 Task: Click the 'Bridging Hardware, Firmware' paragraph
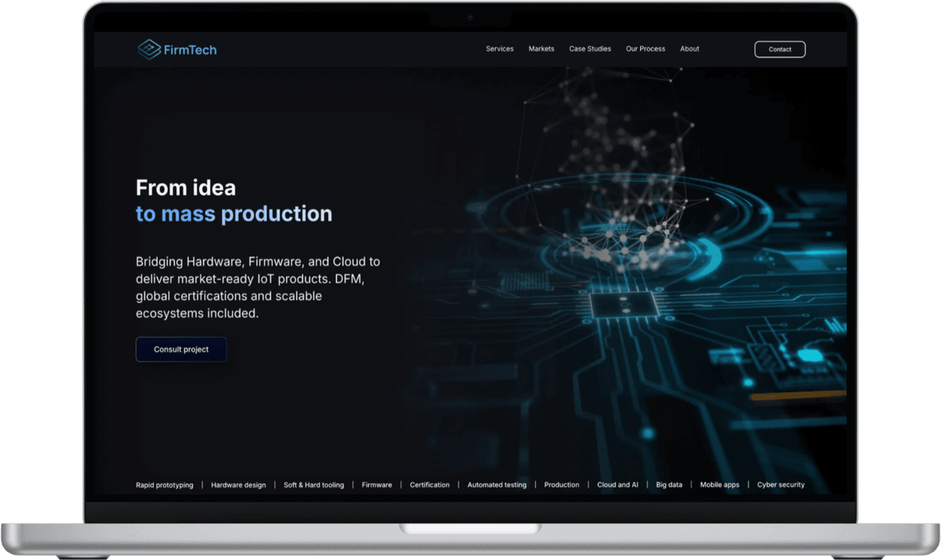tap(258, 287)
